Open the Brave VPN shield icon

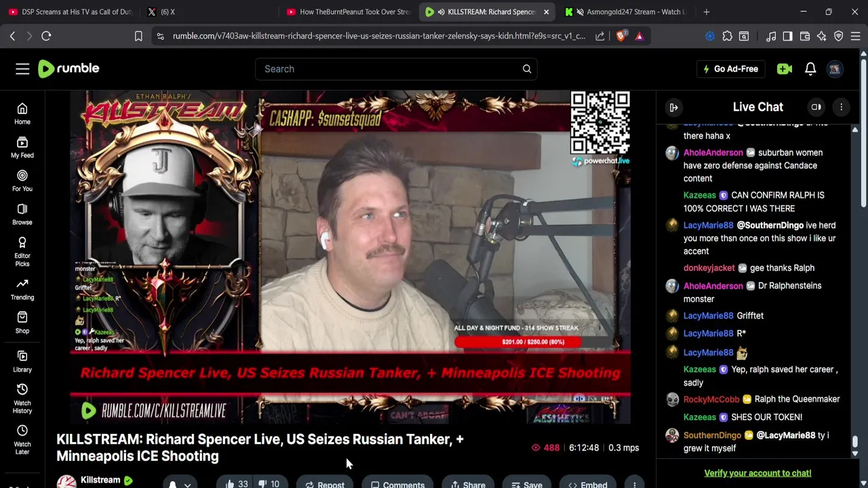tap(839, 36)
